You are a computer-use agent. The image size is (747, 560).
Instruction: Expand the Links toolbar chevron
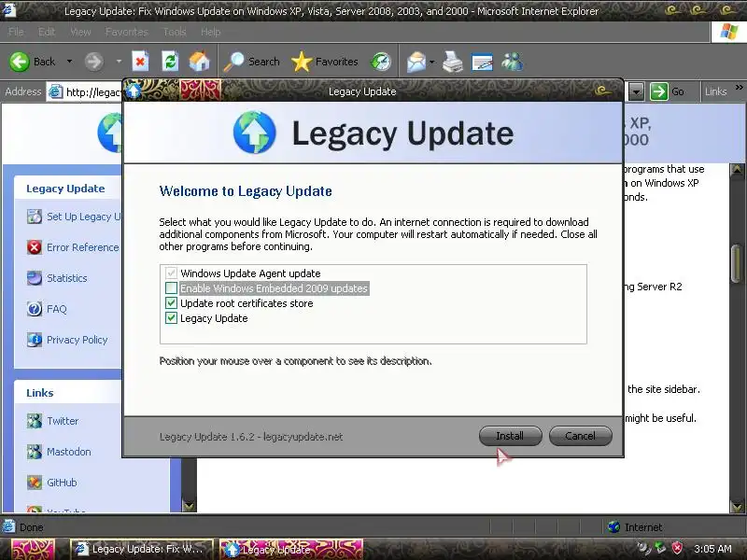pyautogui.click(x=739, y=88)
